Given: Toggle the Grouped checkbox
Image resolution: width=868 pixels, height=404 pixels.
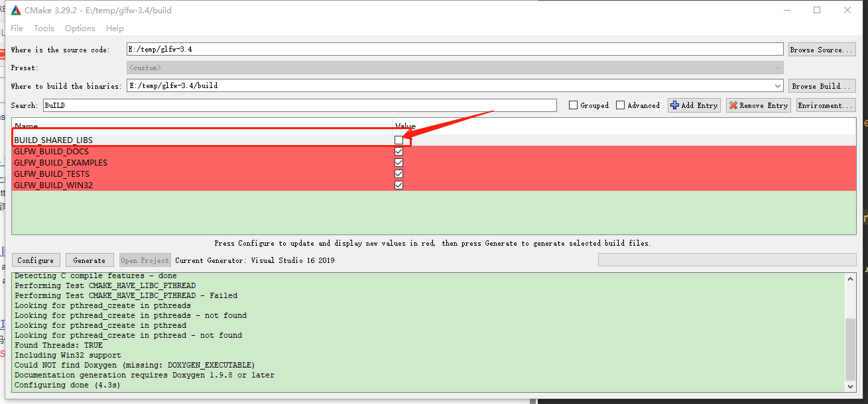Looking at the screenshot, I should coord(574,105).
